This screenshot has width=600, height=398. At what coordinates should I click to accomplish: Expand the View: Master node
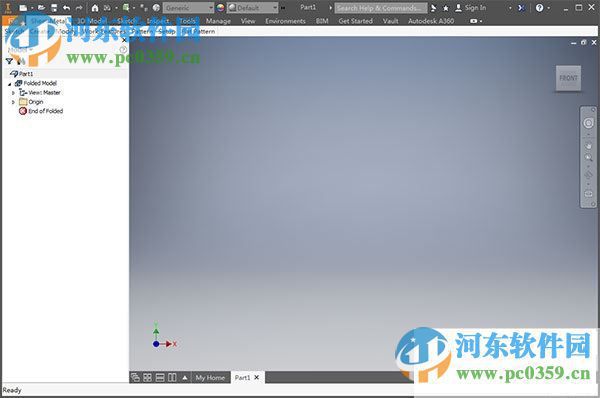13,93
